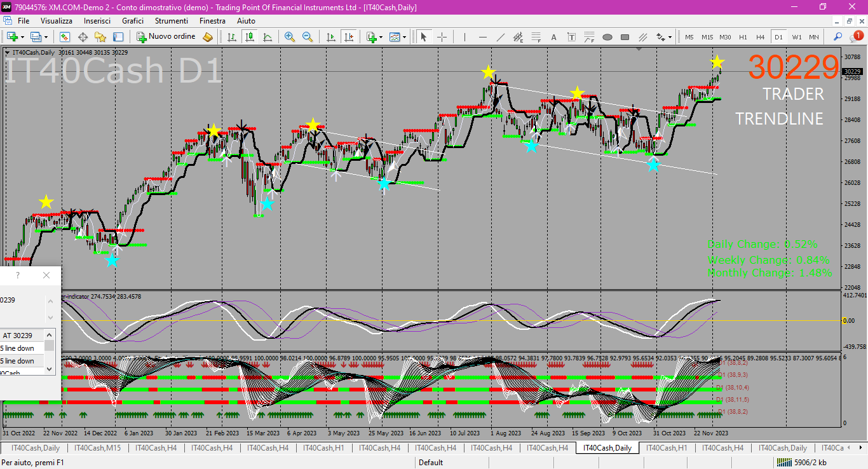Select the cursor arrow tool
Viewport: 868px width, 469px height.
click(x=424, y=37)
